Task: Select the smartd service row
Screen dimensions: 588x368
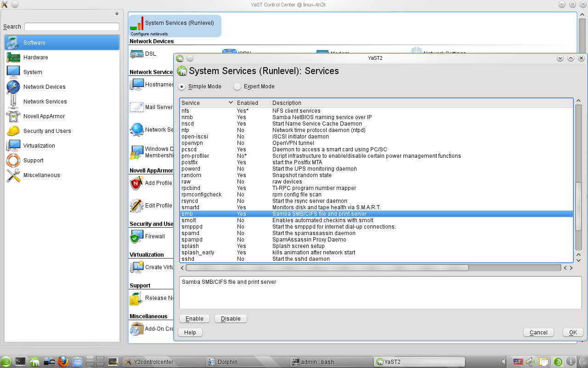Action: pyautogui.click(x=377, y=207)
